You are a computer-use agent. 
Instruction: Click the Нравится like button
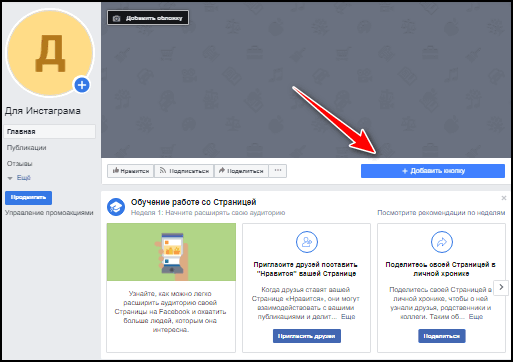click(130, 171)
